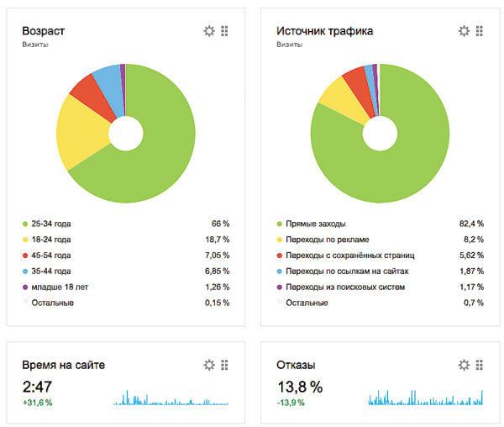Open the Время на сайте widget title
This screenshot has width=504, height=427.
pos(63,365)
